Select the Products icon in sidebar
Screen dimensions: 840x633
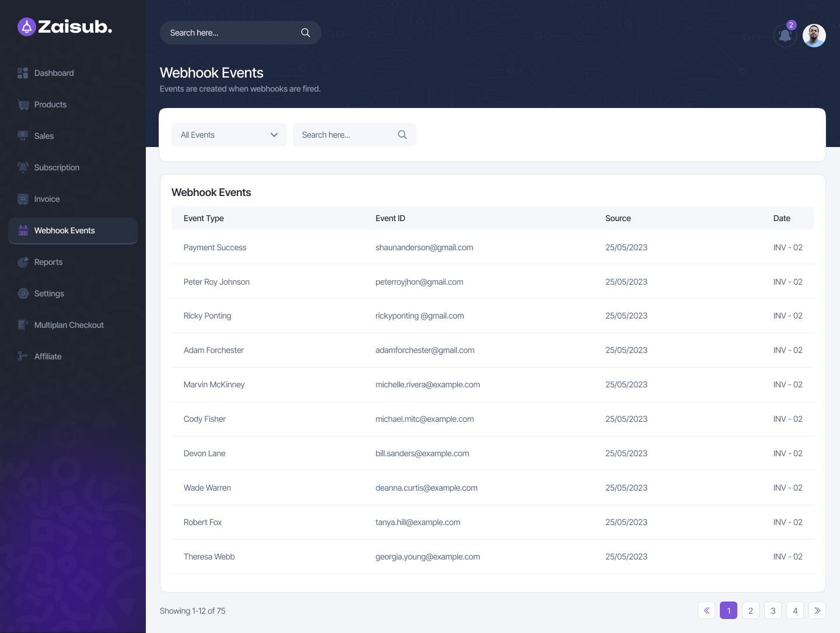click(23, 104)
